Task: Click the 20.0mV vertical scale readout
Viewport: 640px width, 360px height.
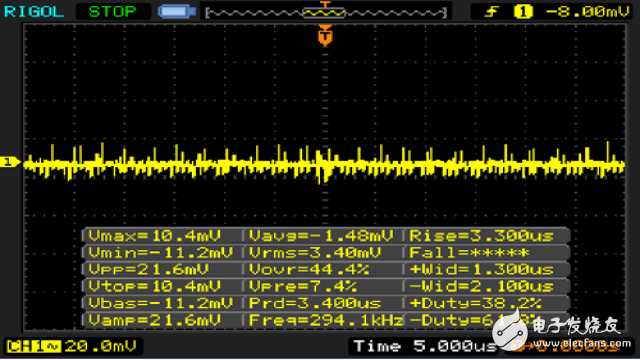Action: coord(100,347)
